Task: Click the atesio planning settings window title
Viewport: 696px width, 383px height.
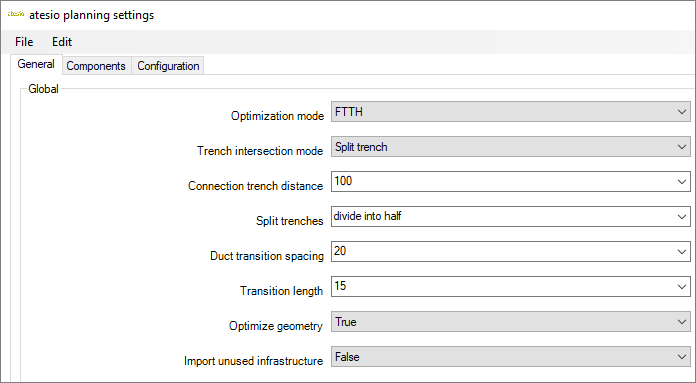Action: 91,15
